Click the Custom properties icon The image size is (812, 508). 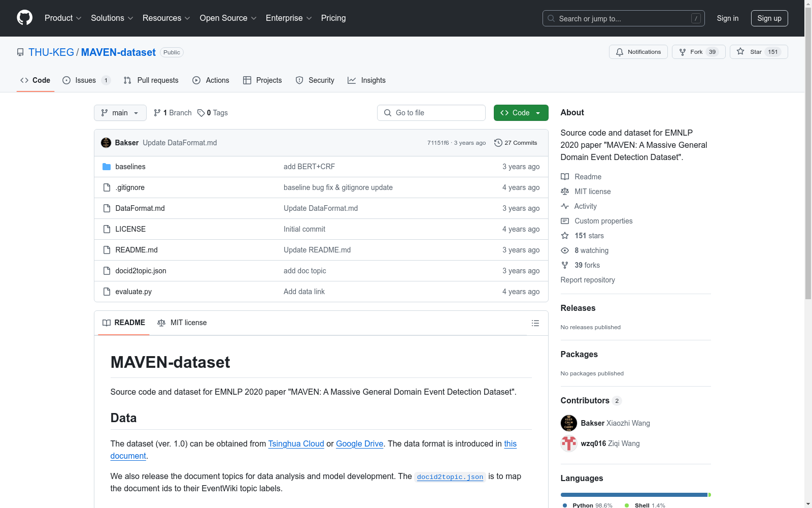pyautogui.click(x=565, y=221)
